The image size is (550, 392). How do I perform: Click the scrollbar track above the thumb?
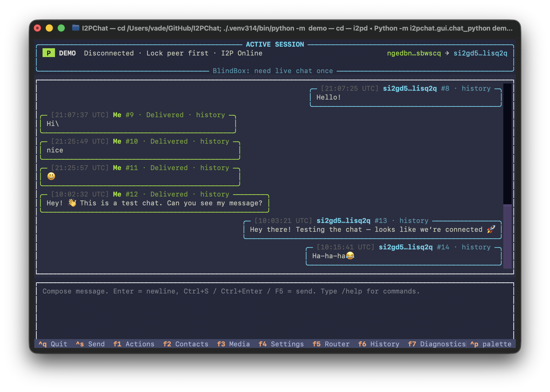tap(507, 144)
